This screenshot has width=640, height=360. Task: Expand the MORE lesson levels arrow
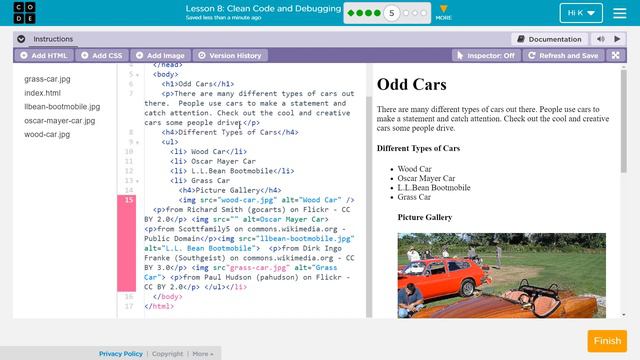click(x=443, y=12)
